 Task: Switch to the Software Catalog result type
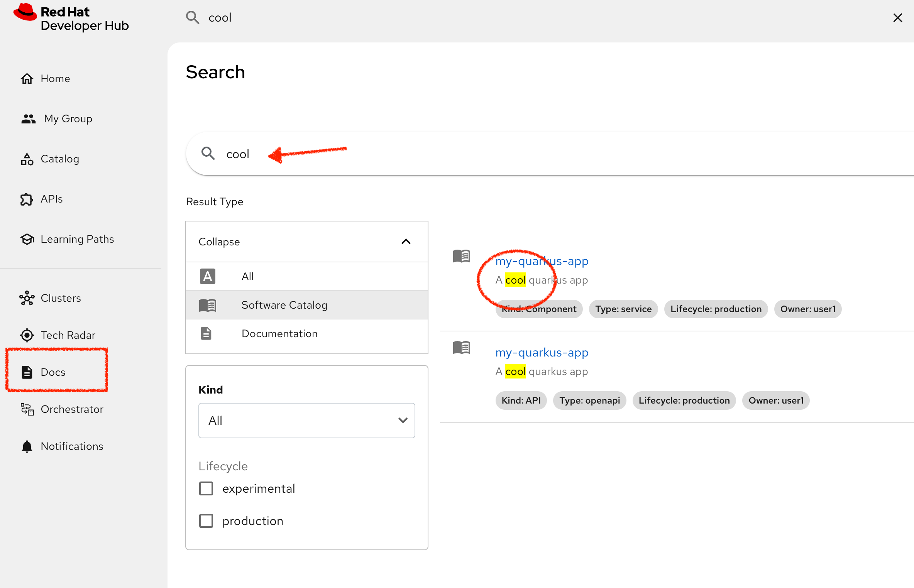[x=284, y=305]
